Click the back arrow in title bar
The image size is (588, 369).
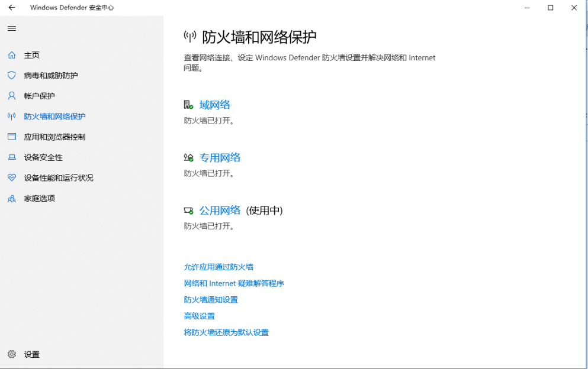tap(12, 8)
